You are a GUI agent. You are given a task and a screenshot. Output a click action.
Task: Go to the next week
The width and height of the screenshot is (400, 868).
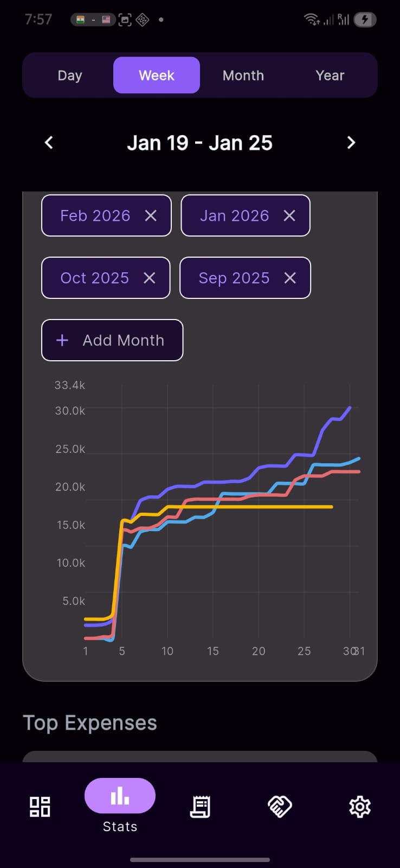click(x=351, y=143)
